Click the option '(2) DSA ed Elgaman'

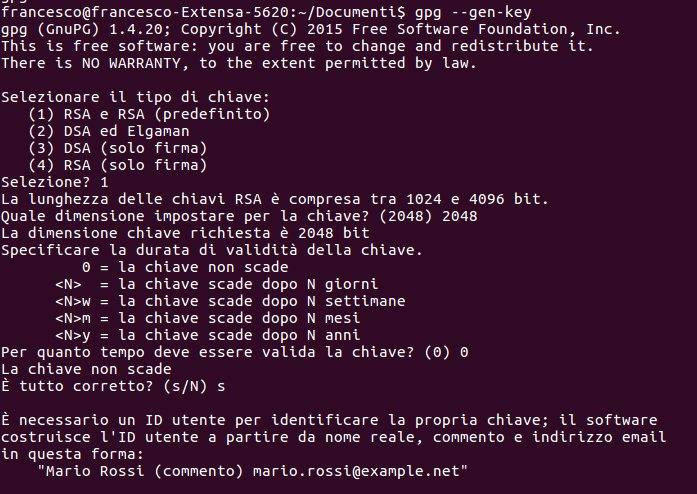click(109, 131)
